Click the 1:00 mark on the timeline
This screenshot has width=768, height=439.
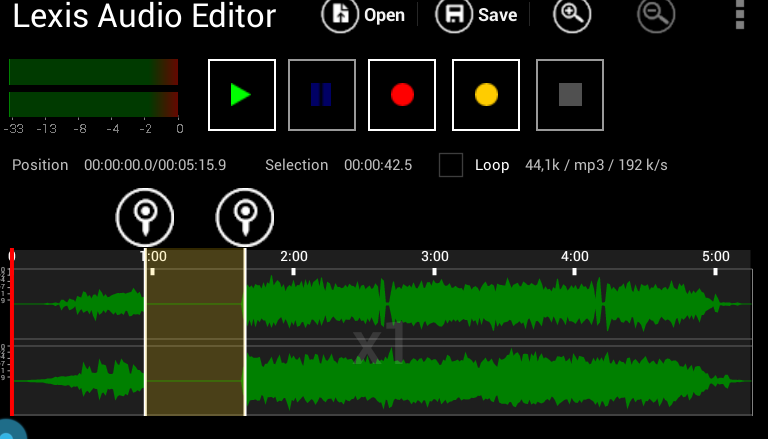click(153, 257)
